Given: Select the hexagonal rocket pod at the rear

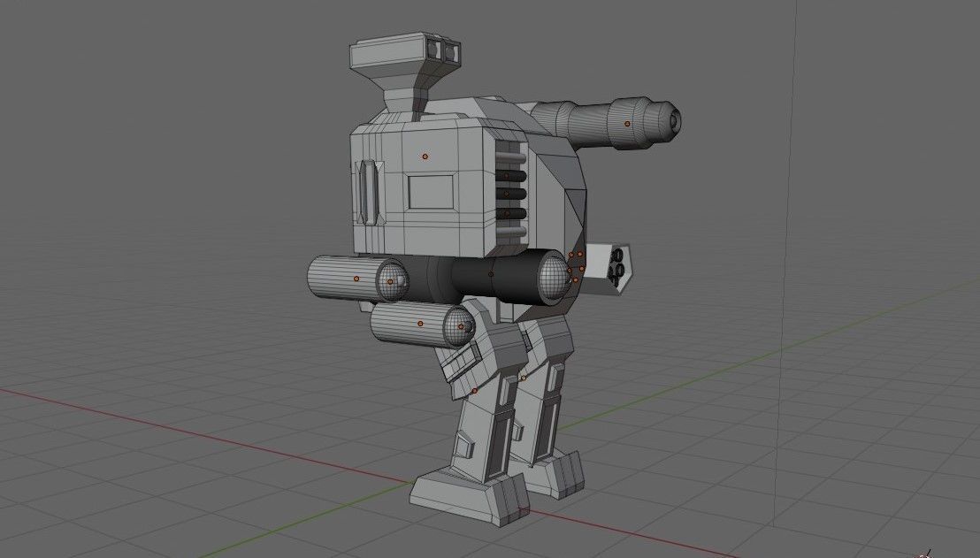Looking at the screenshot, I should [609, 270].
